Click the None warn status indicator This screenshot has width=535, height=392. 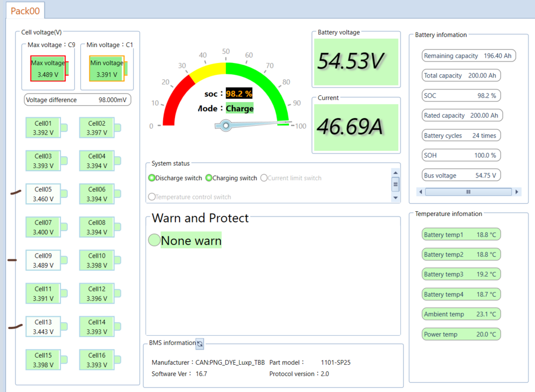click(154, 241)
